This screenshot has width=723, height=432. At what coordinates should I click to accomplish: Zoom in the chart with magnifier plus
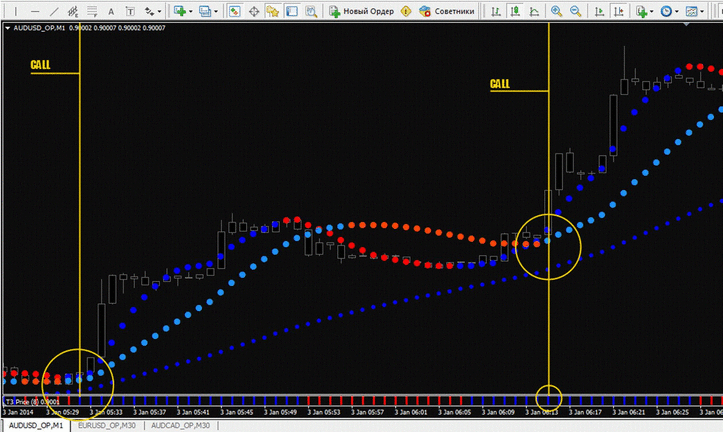(x=556, y=11)
